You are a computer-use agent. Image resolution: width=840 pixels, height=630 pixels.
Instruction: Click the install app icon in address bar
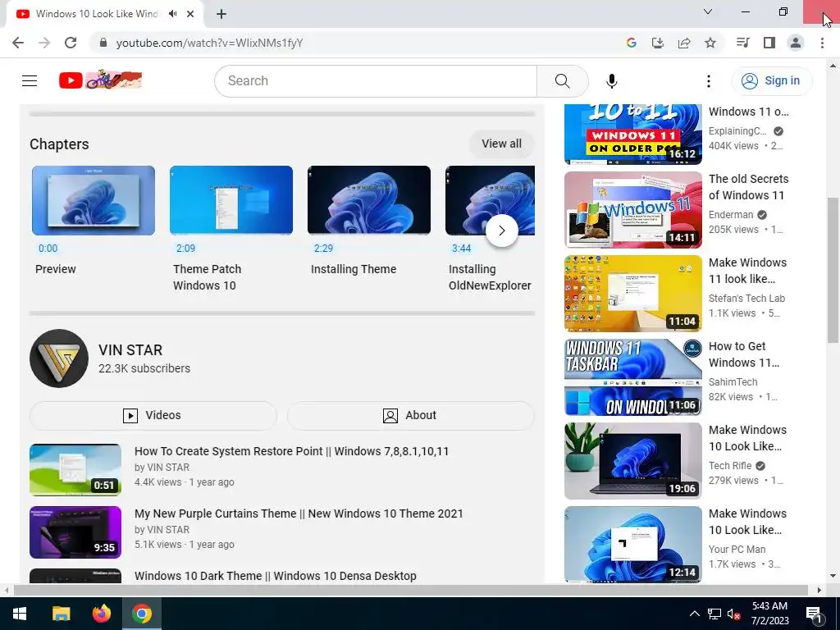[657, 43]
